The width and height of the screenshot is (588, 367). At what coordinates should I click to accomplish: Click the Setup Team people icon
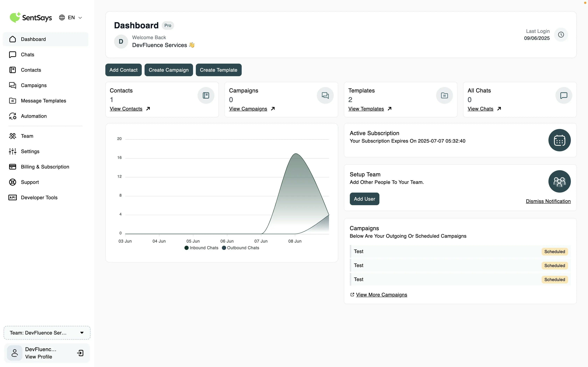(559, 182)
